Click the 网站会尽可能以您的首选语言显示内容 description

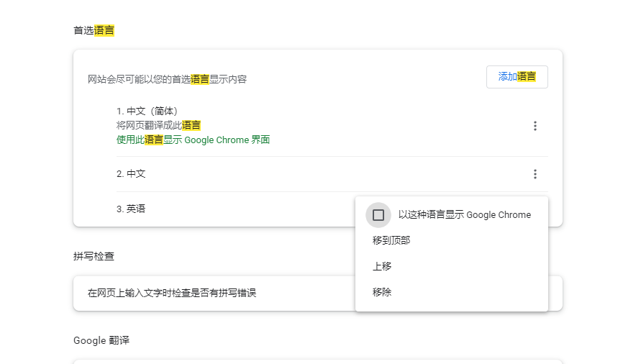[167, 79]
